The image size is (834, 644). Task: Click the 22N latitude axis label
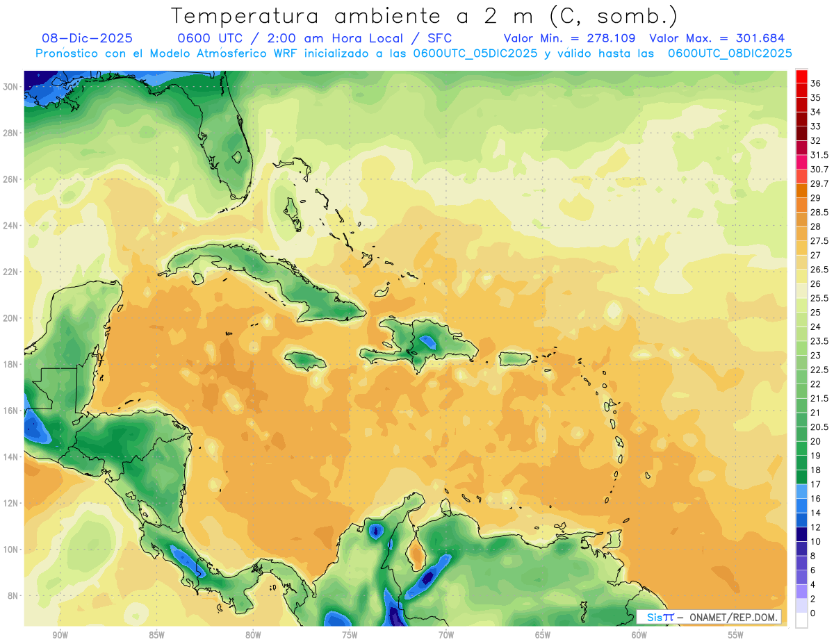click(11, 272)
